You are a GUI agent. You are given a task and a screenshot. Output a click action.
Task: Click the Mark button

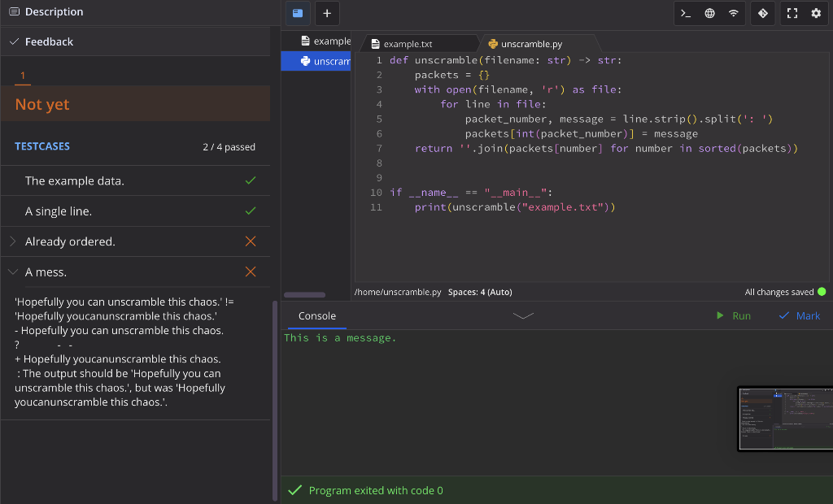pos(800,315)
